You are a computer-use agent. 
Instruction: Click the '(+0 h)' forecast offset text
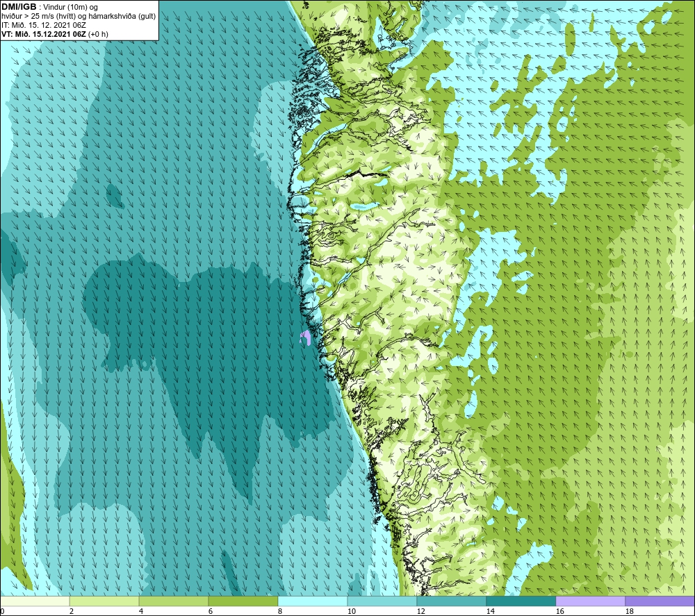[98, 34]
